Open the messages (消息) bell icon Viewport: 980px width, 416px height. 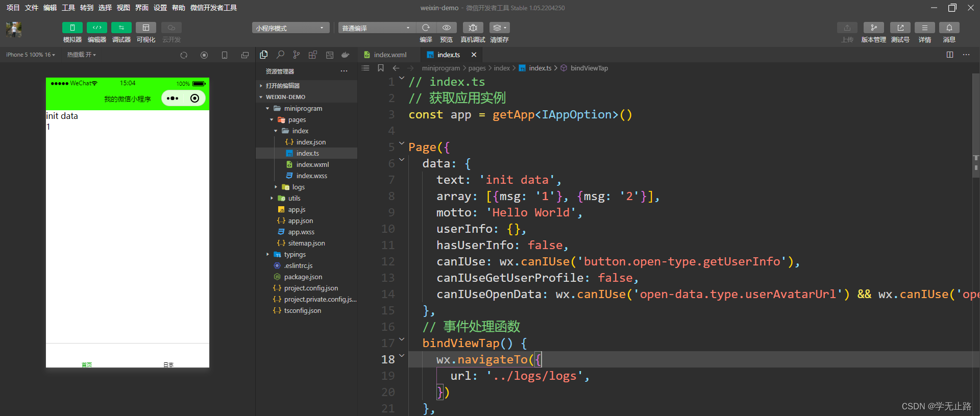[x=949, y=28]
